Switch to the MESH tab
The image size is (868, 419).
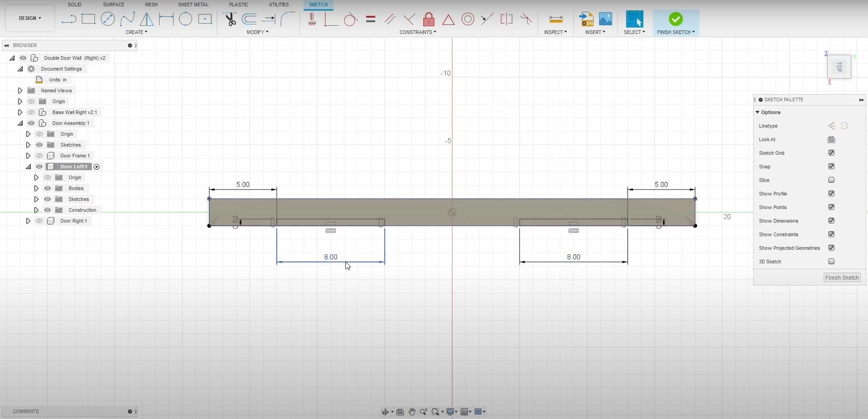151,5
